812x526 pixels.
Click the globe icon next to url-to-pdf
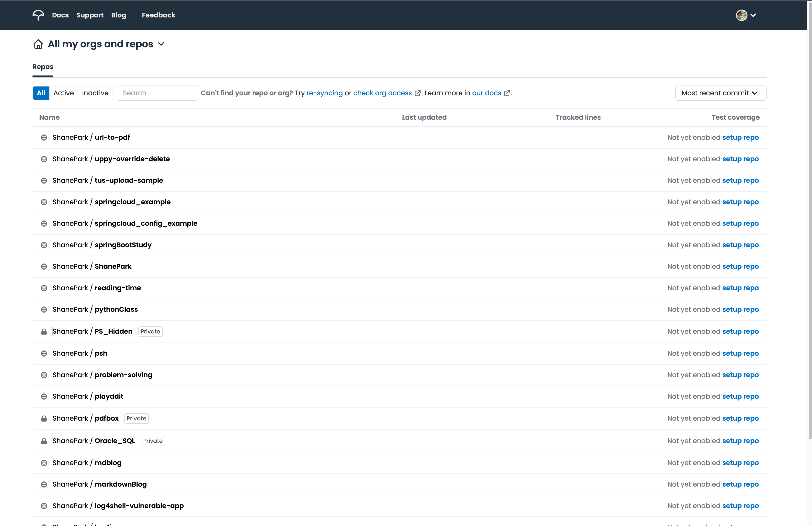(44, 137)
